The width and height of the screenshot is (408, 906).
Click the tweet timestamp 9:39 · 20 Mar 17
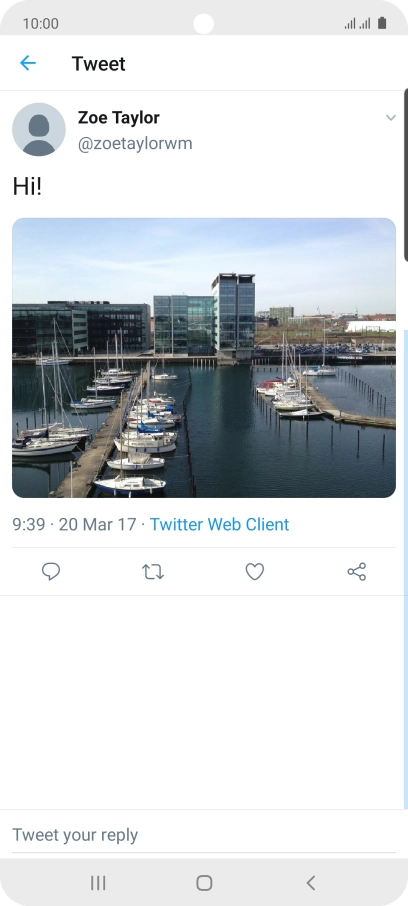pos(74,525)
